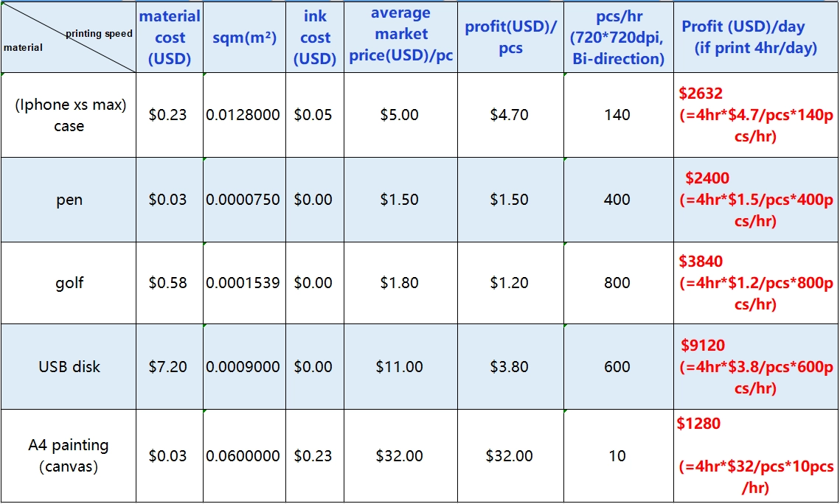840x504 pixels.
Task: Select the 'USB disk' row label
Action: click(x=69, y=366)
